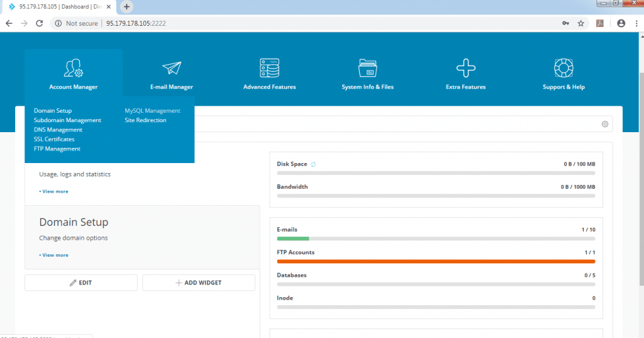Click the ADD WIDGET button
Viewport: 644px width, 338px height.
click(199, 283)
